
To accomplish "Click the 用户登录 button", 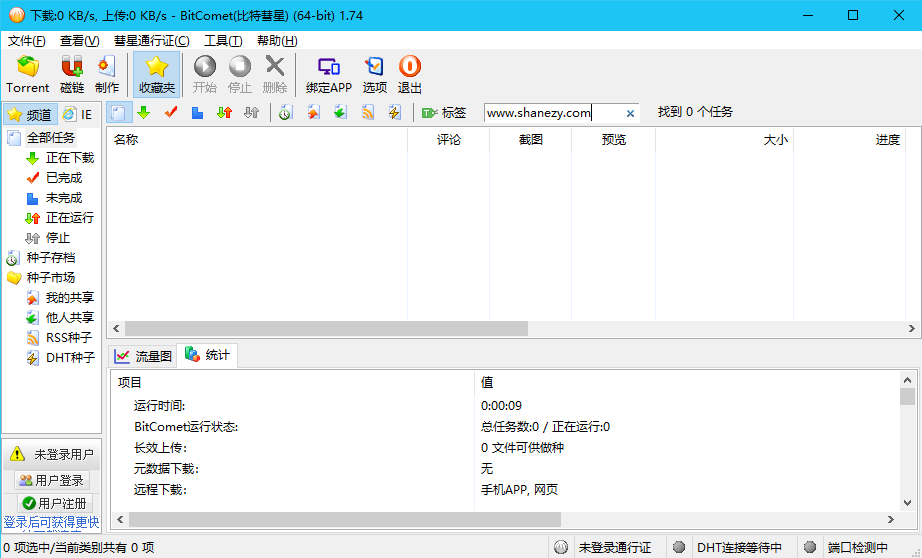I will [x=52, y=480].
